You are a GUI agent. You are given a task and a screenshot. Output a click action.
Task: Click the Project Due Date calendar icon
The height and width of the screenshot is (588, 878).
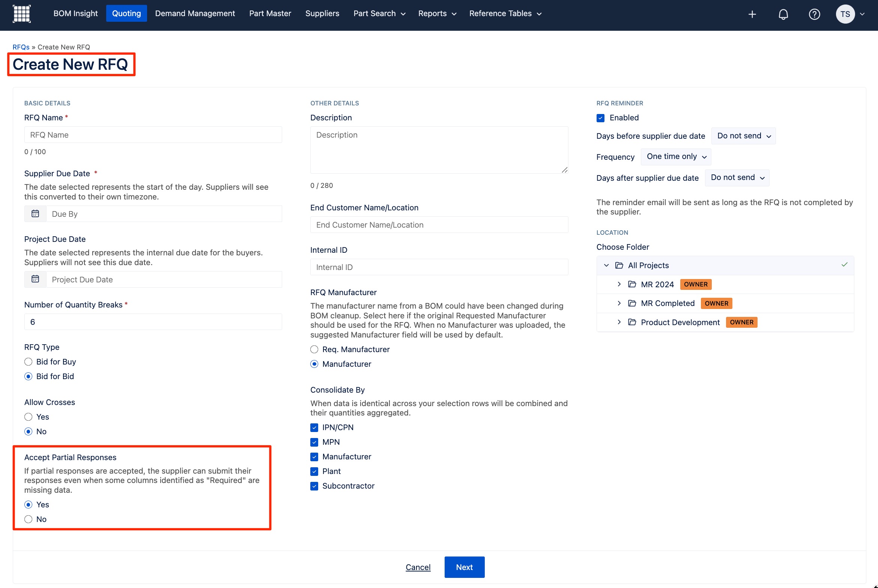tap(35, 279)
